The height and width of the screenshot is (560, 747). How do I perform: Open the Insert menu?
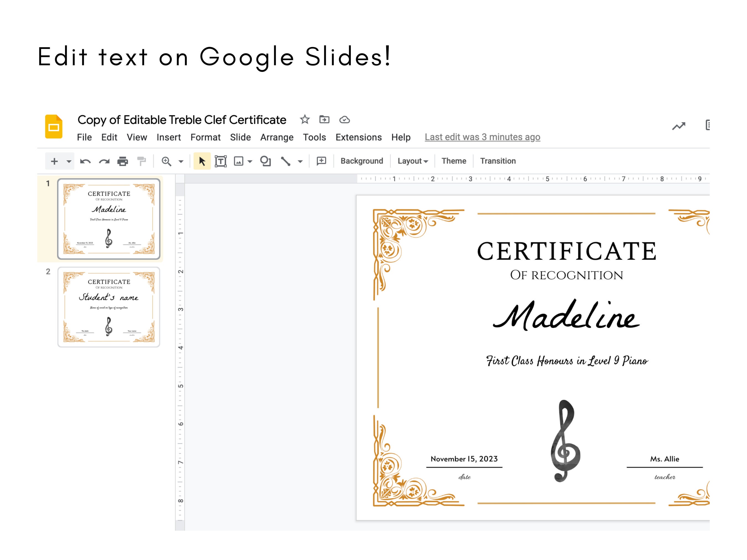pos(168,137)
